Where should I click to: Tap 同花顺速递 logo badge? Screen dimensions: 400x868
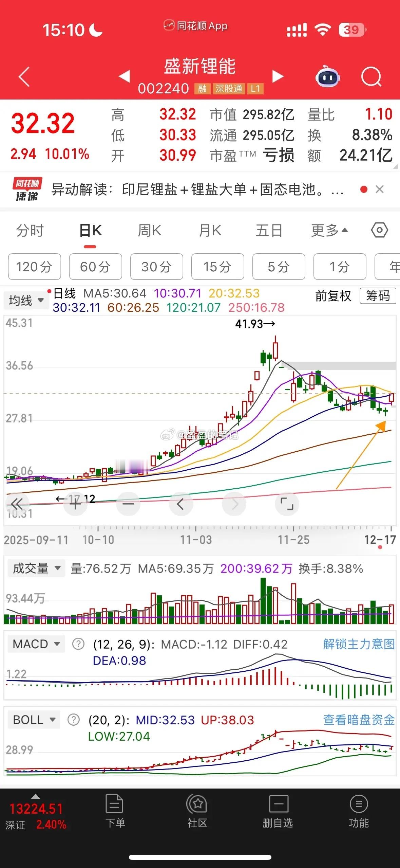point(27,189)
